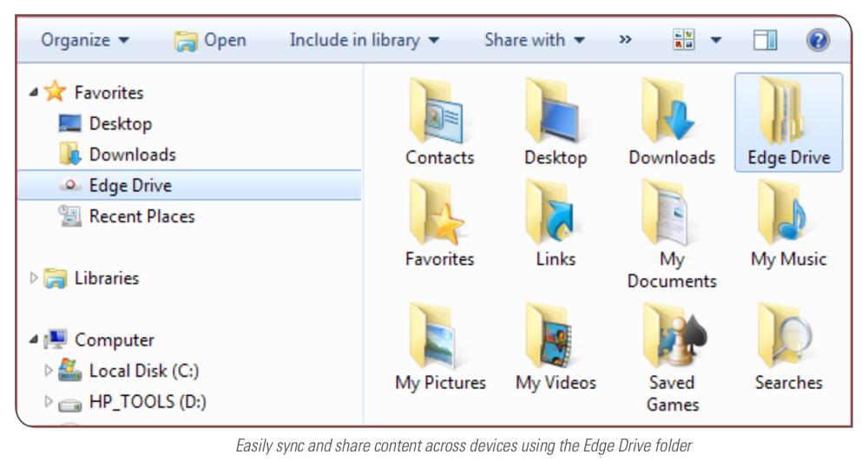Open the Include in library menu
This screenshot has height=462, width=868.
[x=364, y=40]
